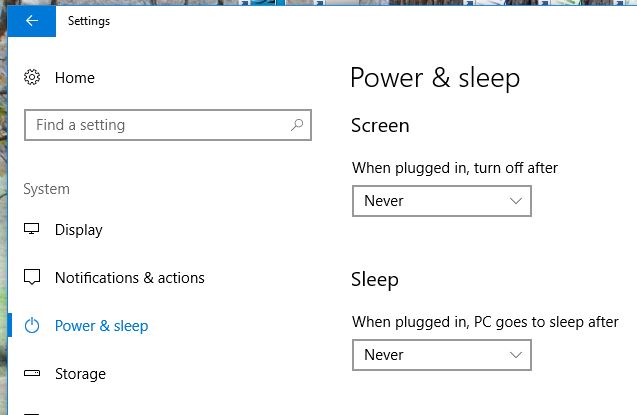Click the back arrow button
This screenshot has height=415, width=637.
click(x=32, y=21)
